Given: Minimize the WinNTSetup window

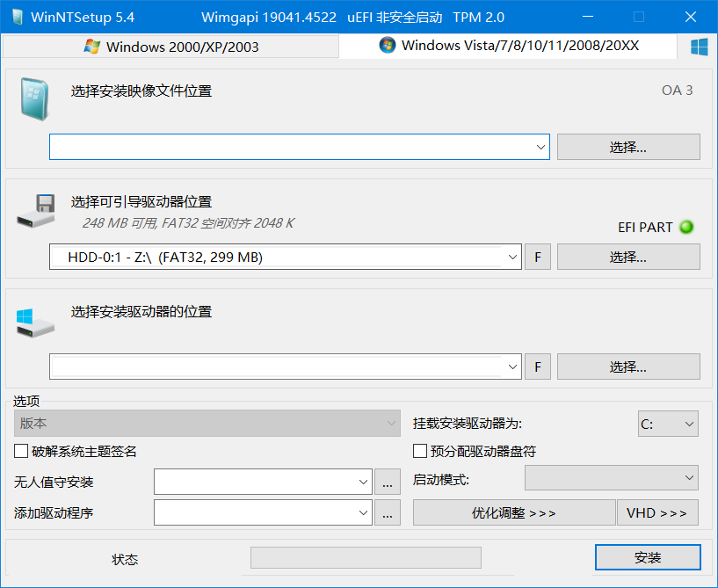Looking at the screenshot, I should tap(588, 17).
